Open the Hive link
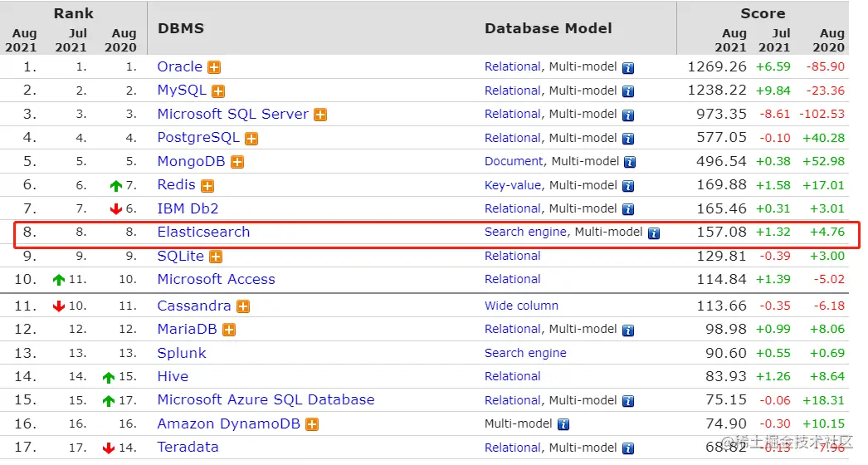The width and height of the screenshot is (868, 465). click(x=173, y=376)
